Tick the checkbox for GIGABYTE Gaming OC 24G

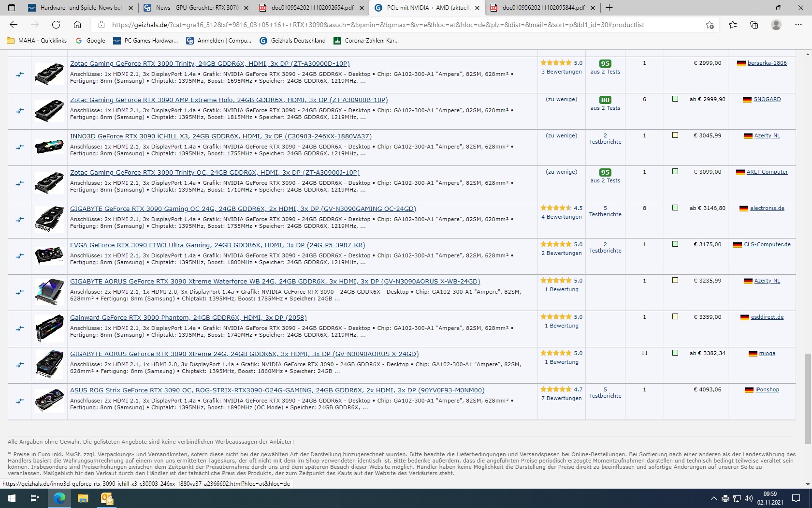click(x=675, y=208)
